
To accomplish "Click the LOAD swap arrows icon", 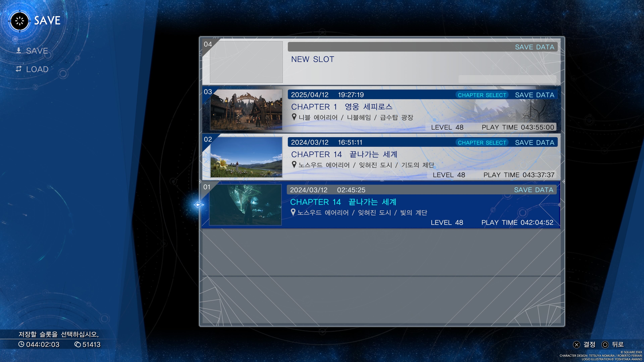I will click(18, 69).
